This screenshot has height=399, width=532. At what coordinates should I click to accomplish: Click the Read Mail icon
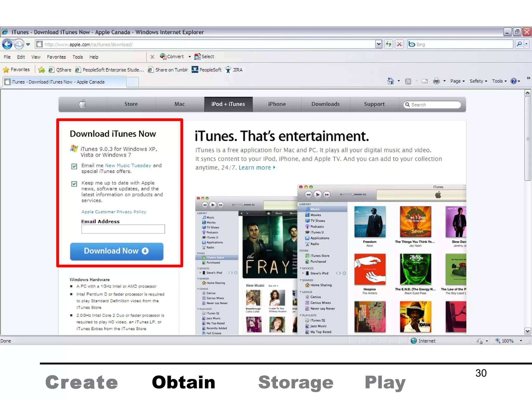(425, 81)
